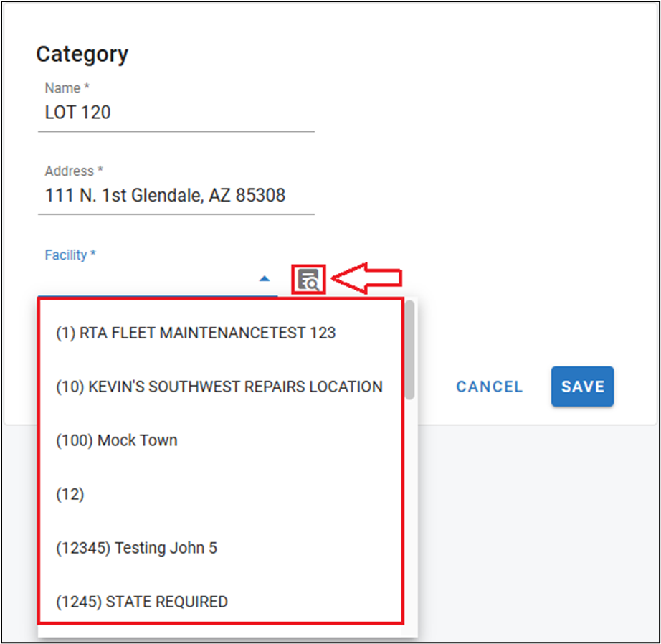The image size is (661, 644).
Task: Choose (10) KEVIN'S SOUTHWEST REPAIRS LOCATION
Action: point(219,387)
